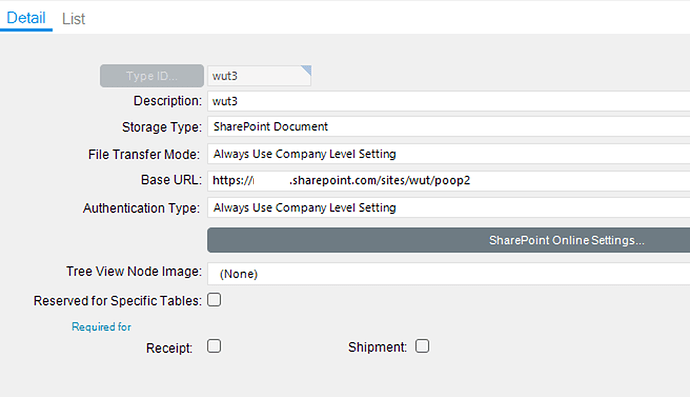
Task: Click the blue corner indicator on Type ID field
Action: point(307,70)
